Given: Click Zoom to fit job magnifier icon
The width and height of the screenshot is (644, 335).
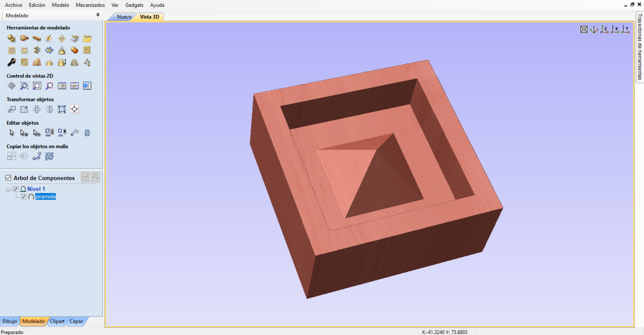Looking at the screenshot, I should [37, 86].
